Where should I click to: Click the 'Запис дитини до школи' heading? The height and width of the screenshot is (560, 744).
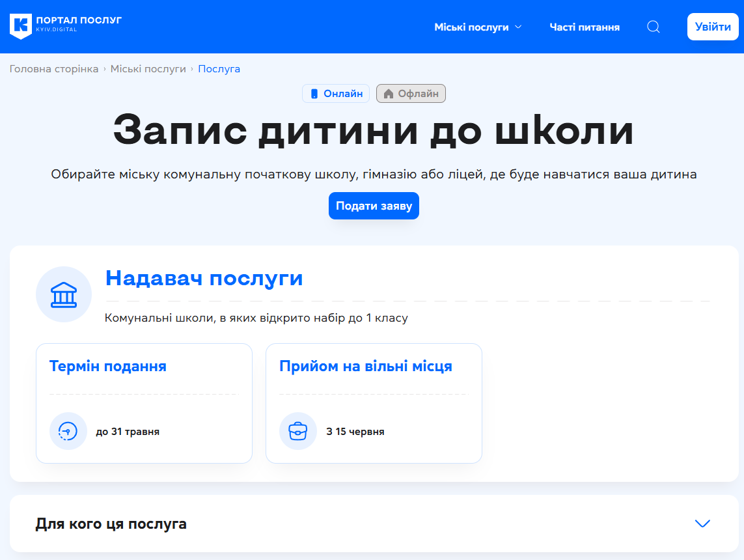[374, 130]
